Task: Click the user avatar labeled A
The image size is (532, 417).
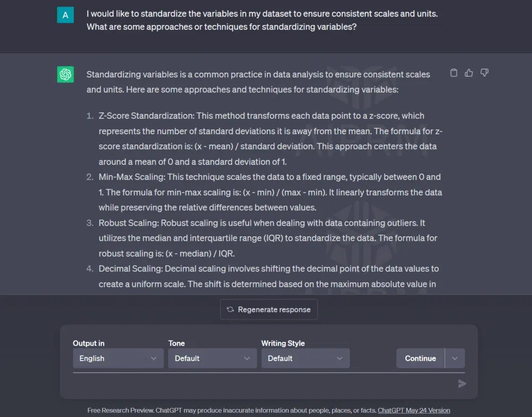Action: coord(65,15)
